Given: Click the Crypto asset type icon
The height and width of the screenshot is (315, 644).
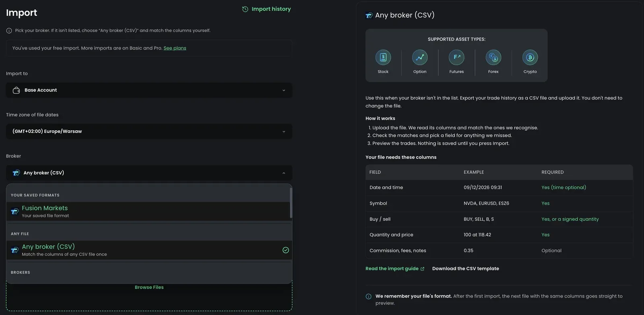Looking at the screenshot, I should [x=530, y=57].
